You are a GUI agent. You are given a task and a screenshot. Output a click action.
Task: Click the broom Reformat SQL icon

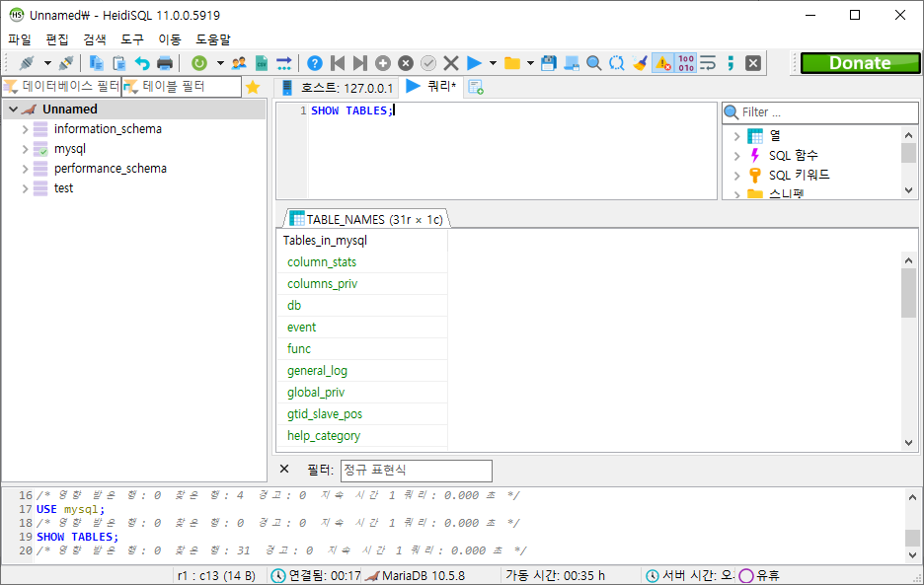point(640,63)
